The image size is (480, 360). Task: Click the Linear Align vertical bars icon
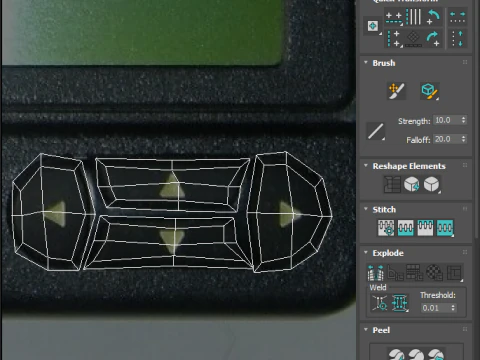[x=414, y=17]
